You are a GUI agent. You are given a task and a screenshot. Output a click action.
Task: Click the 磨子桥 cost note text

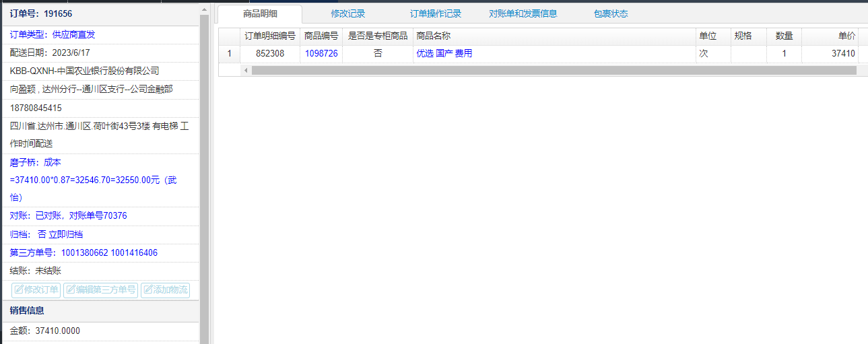click(x=94, y=180)
